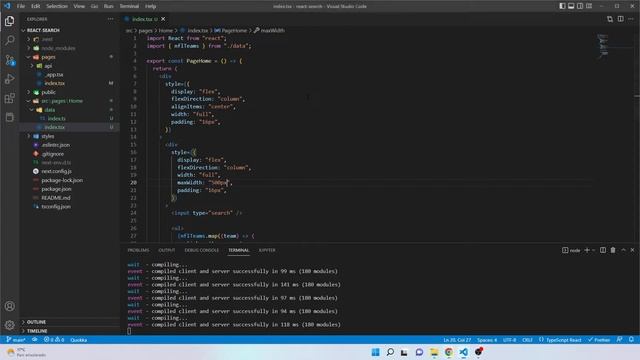Open Explorer more actions ellipsis

pos(111,19)
